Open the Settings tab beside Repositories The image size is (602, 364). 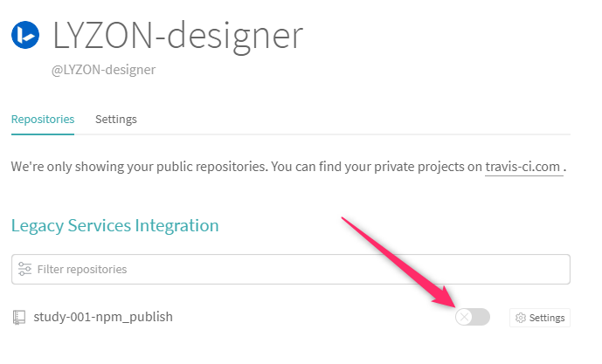[116, 120]
